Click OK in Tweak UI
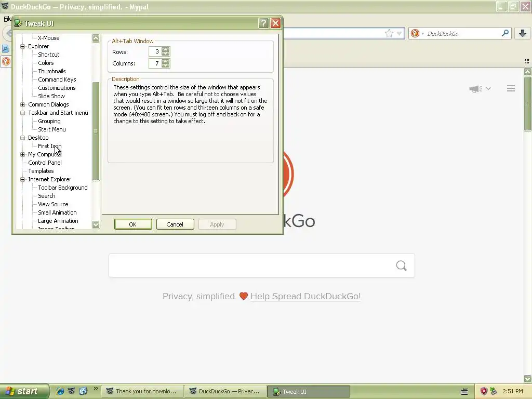Viewport: 532px width, 399px height. point(133,224)
